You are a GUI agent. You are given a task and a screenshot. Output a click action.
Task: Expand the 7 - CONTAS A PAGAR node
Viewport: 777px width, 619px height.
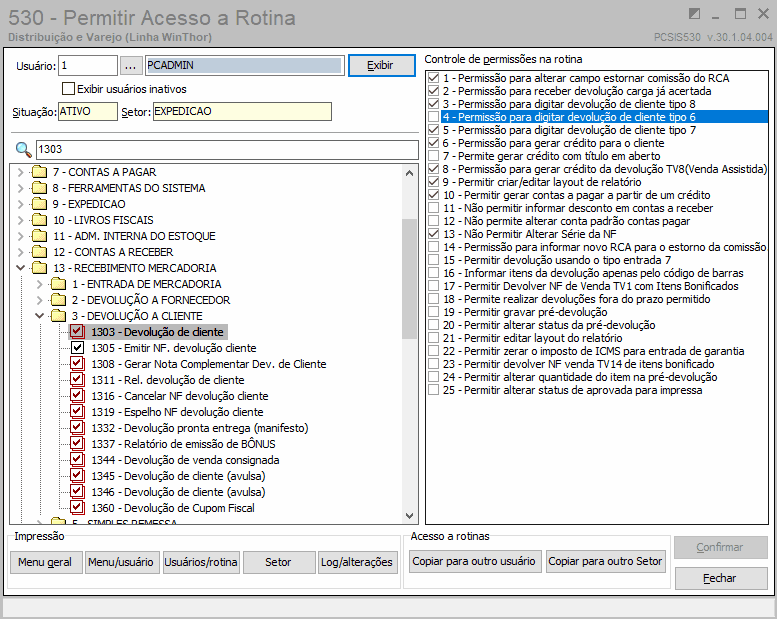point(20,172)
